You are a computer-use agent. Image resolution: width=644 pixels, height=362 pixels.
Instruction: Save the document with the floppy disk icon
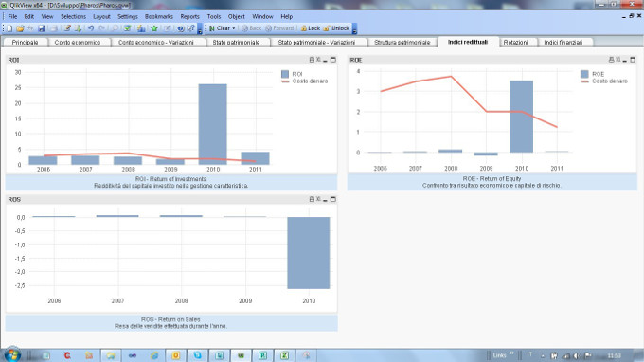(41, 28)
